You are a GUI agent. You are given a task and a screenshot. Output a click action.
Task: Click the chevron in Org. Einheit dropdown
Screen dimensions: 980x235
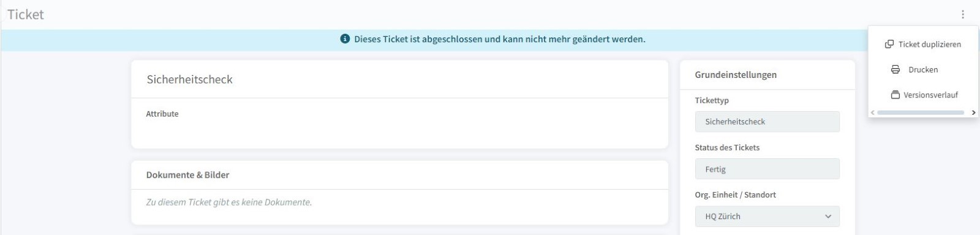click(x=828, y=217)
